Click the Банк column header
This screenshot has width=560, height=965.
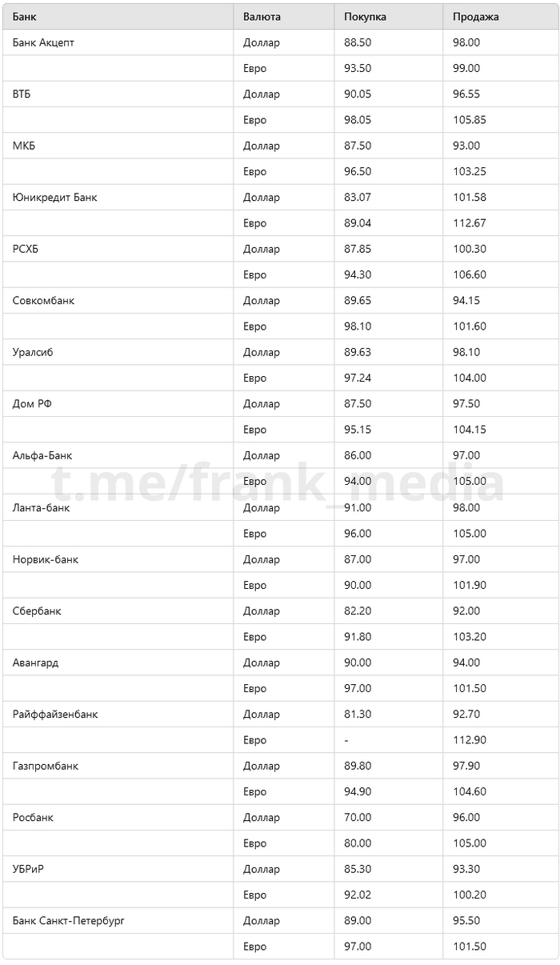(x=24, y=17)
